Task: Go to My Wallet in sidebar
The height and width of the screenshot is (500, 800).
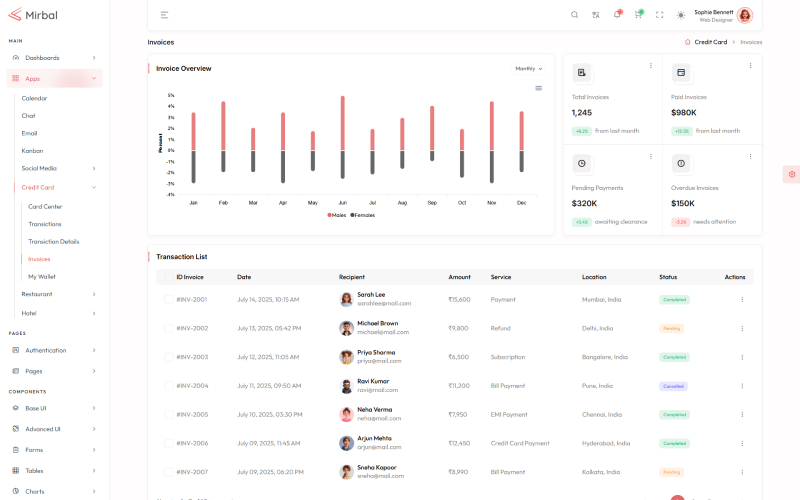Action: pos(42,276)
